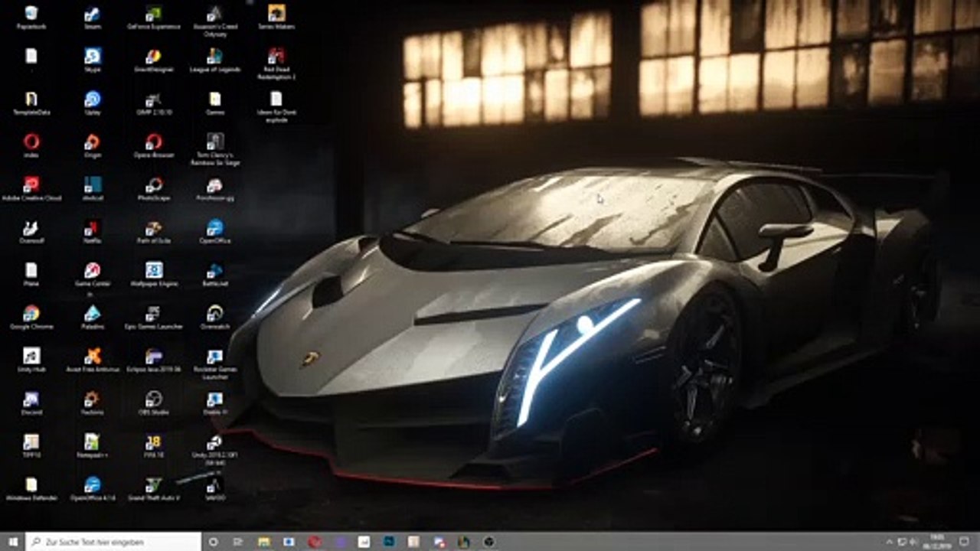The height and width of the screenshot is (551, 980).
Task: Select the Grand Theft Auto V shortcut
Action: coord(153,488)
